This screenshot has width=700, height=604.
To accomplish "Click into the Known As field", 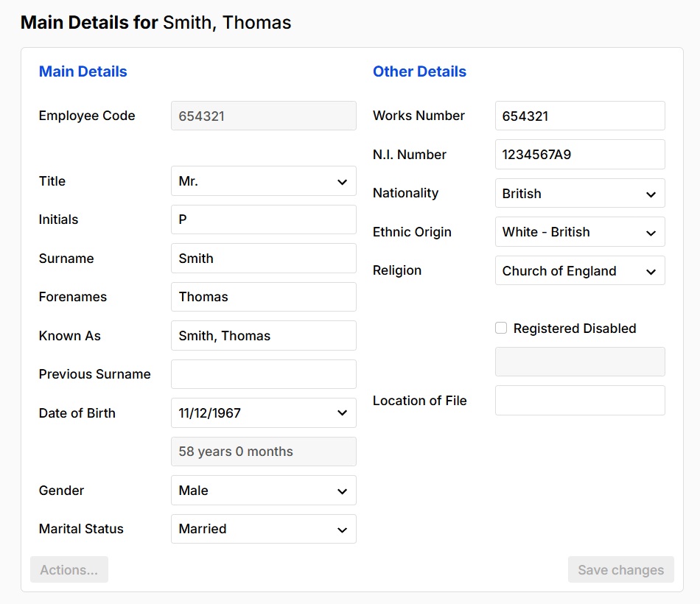I will pos(263,335).
